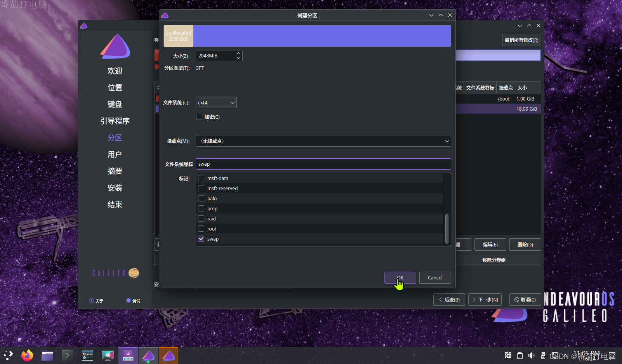This screenshot has width=622, height=364.
Task: Open the volume control in the tray
Action: 532,355
